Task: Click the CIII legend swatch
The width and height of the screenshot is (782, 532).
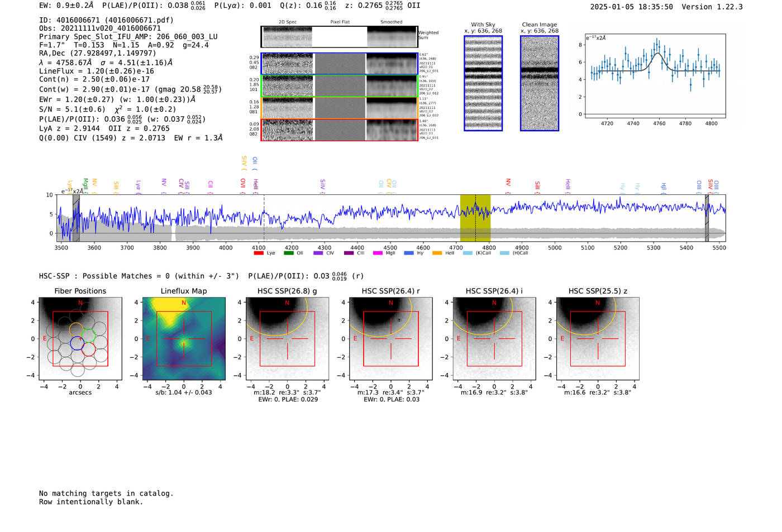Action: coord(349,253)
